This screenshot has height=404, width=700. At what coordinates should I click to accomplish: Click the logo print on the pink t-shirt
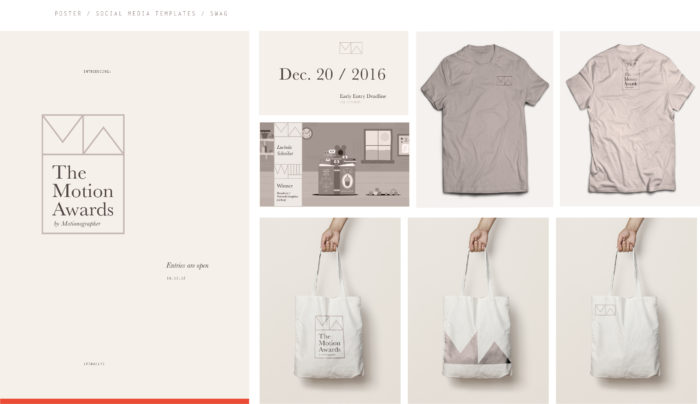631,81
